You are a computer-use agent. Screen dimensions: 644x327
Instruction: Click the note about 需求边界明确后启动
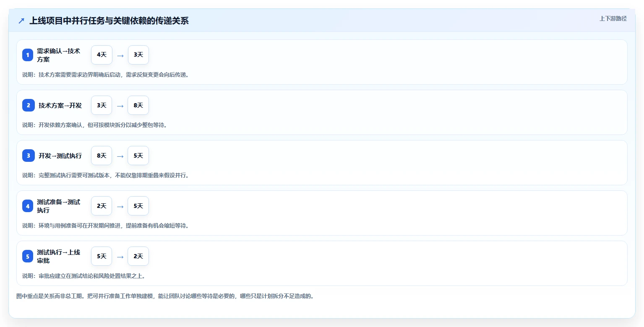[x=105, y=75]
